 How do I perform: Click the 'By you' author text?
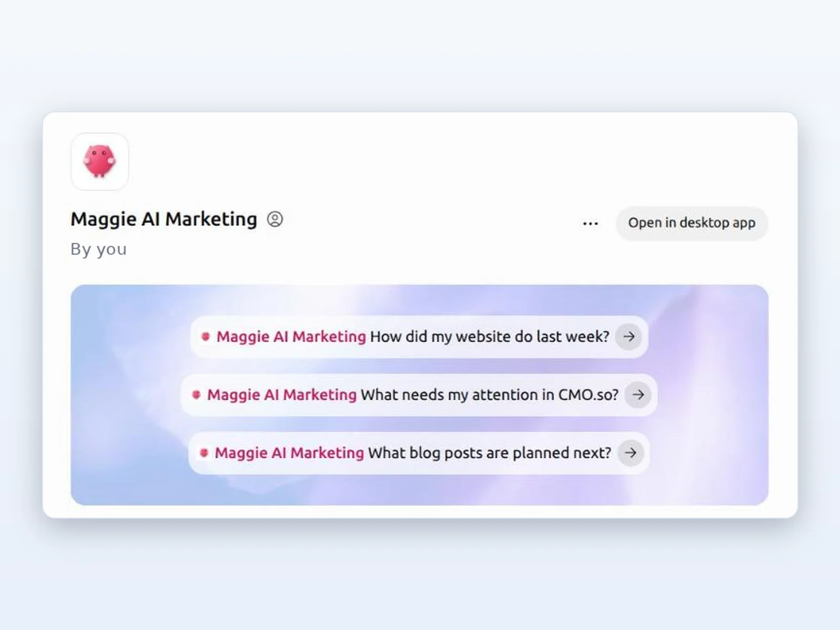click(99, 249)
